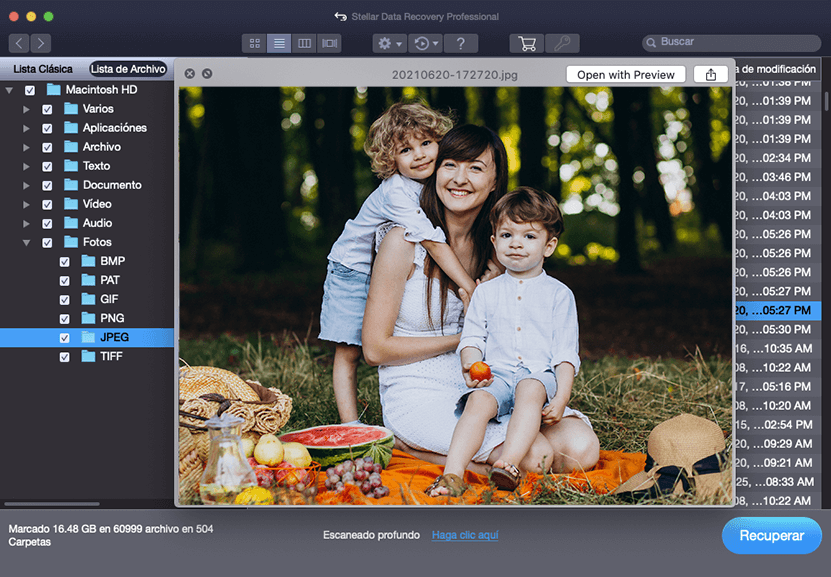The image size is (831, 577).
Task: Switch to list view mode
Action: 280,43
